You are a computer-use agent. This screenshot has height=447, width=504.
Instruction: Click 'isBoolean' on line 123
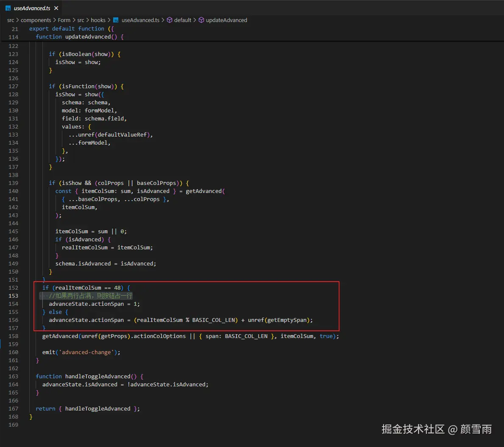point(76,54)
